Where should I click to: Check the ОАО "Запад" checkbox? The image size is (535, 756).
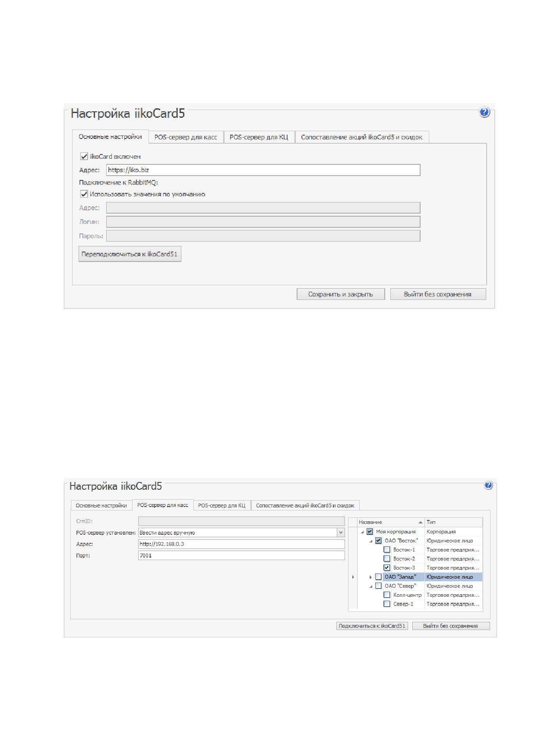pyautogui.click(x=378, y=577)
